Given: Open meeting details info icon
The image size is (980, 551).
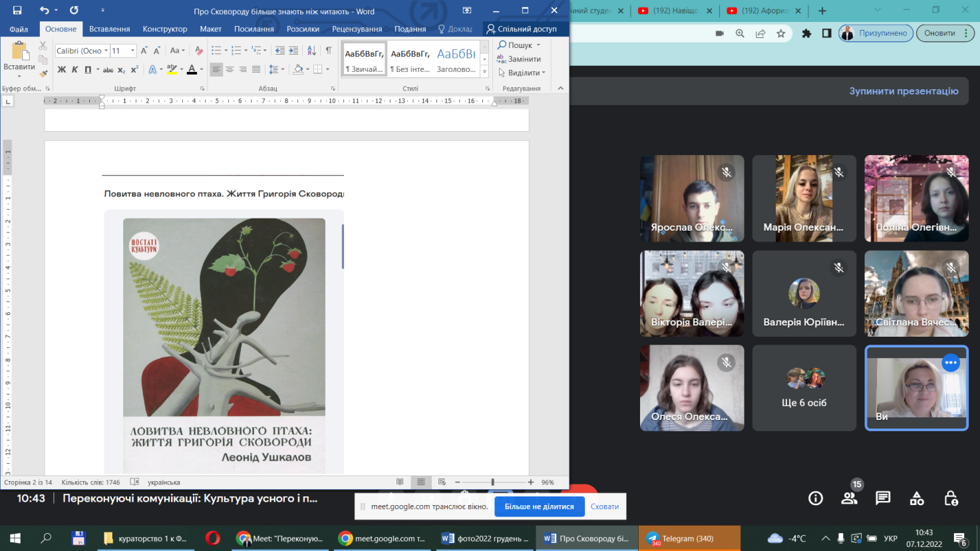Looking at the screenshot, I should click(x=816, y=498).
